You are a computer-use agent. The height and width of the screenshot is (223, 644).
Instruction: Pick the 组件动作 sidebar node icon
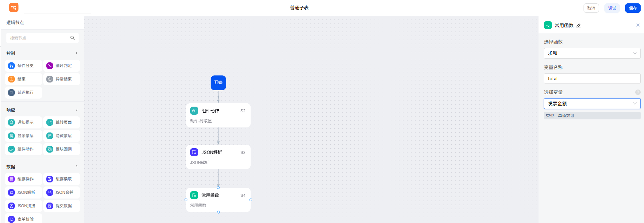point(11,149)
